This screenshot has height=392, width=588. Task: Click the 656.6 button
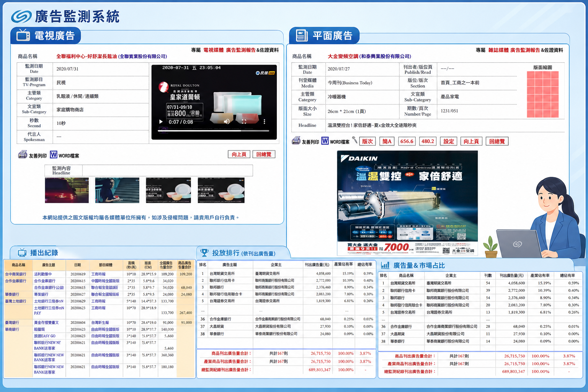coord(407,141)
